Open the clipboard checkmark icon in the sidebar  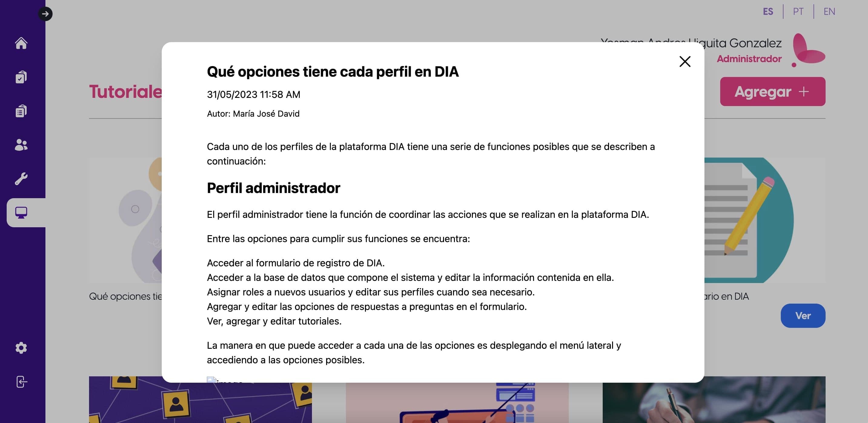[21, 77]
